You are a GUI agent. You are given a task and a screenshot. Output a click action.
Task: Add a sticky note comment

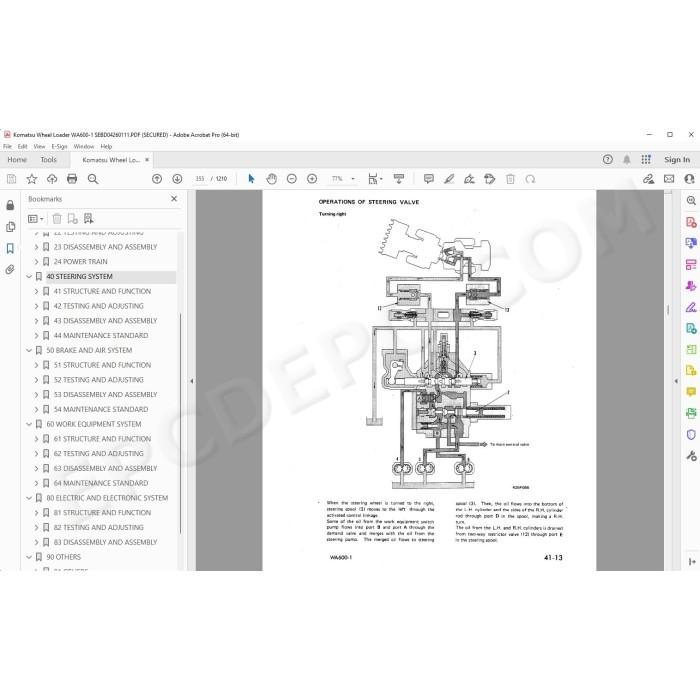click(x=429, y=179)
